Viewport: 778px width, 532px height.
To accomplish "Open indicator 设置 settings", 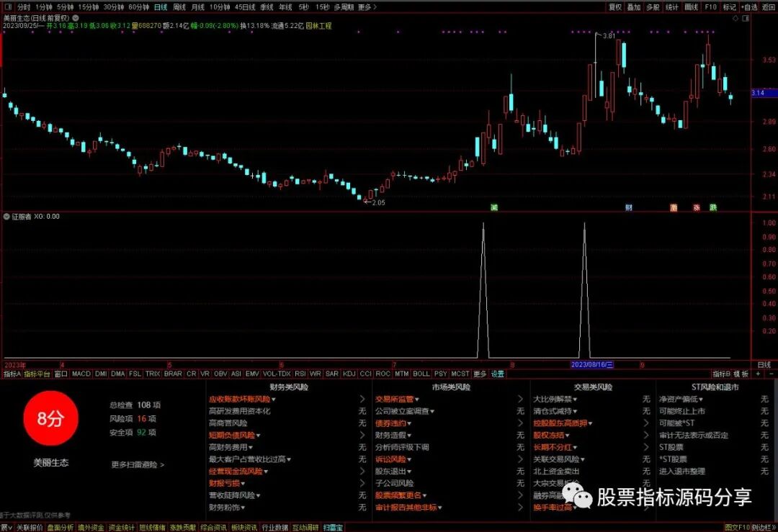I will (x=498, y=374).
